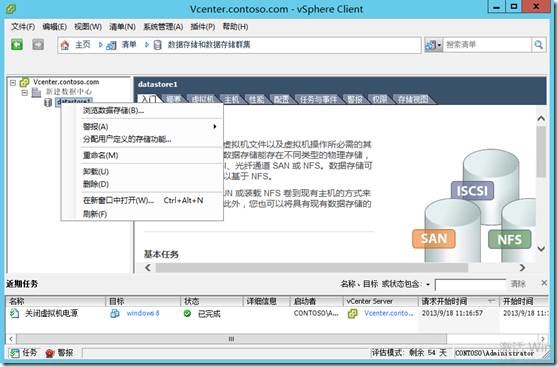Image resolution: width=558 pixels, height=367 pixels.
Task: Click the home icon in breadcrumb bar
Action: click(65, 45)
